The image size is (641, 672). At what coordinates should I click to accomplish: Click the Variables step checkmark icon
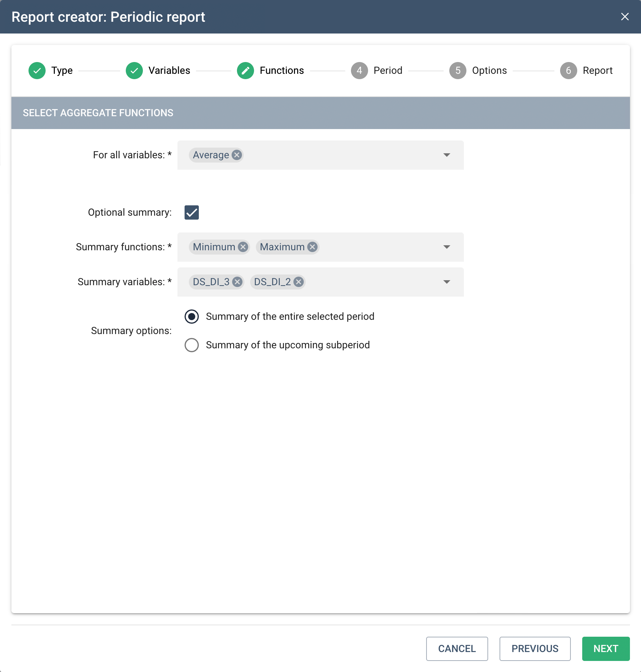pos(134,70)
